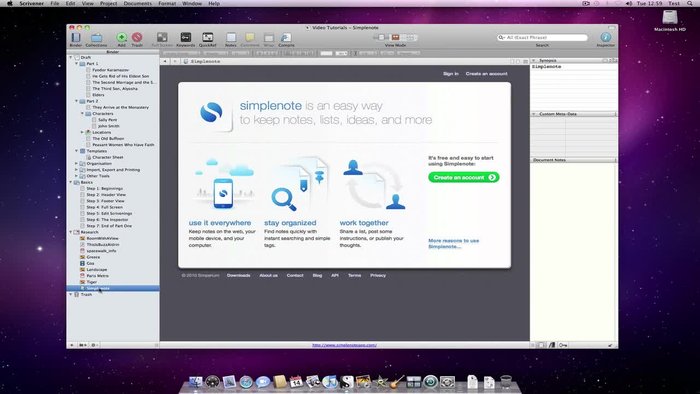The width and height of the screenshot is (700, 394).
Task: Select The Third Son, Alyosha document
Action: click(115, 88)
